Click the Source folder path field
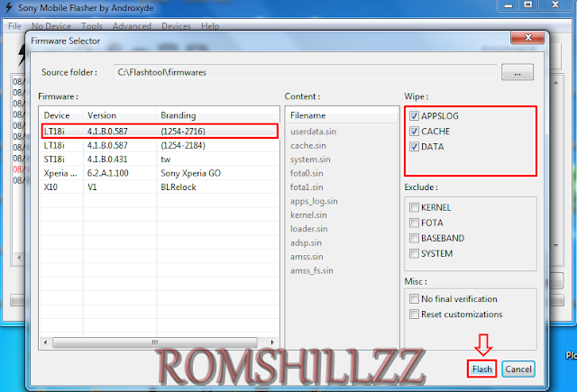This screenshot has height=392, width=577. [305, 72]
